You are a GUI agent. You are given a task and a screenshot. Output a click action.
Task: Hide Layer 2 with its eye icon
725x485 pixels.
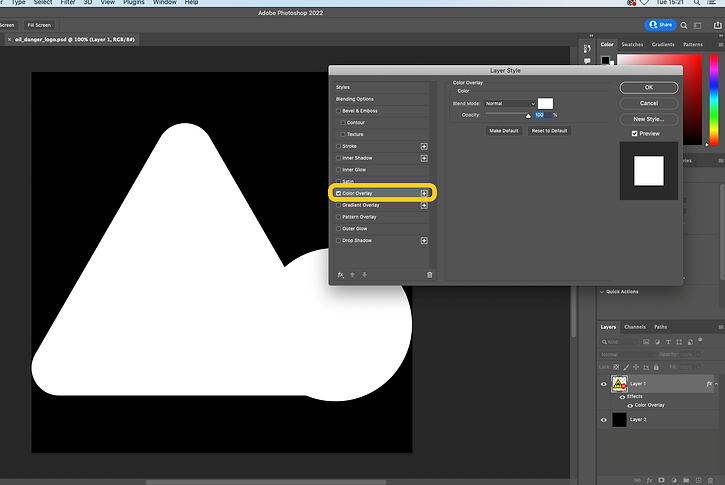pos(603,420)
